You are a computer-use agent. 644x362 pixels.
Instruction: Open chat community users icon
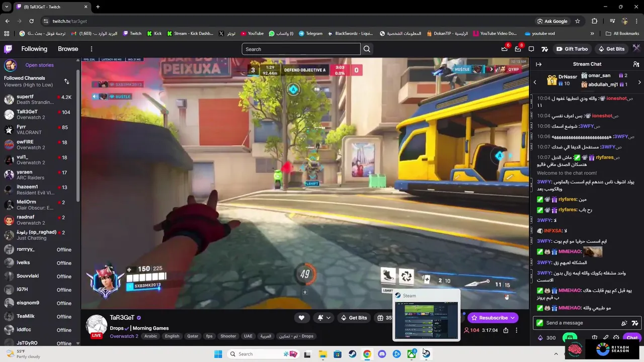[x=636, y=64]
